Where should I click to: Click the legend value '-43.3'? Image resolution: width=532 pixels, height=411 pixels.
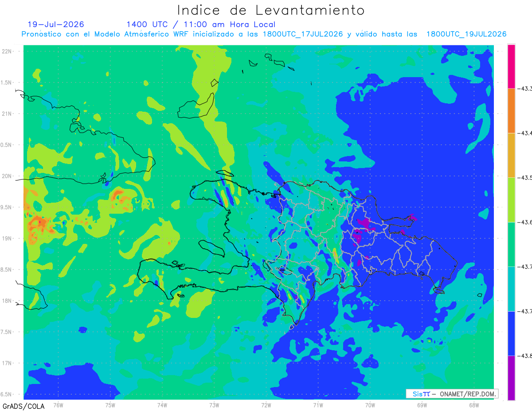click(x=525, y=89)
